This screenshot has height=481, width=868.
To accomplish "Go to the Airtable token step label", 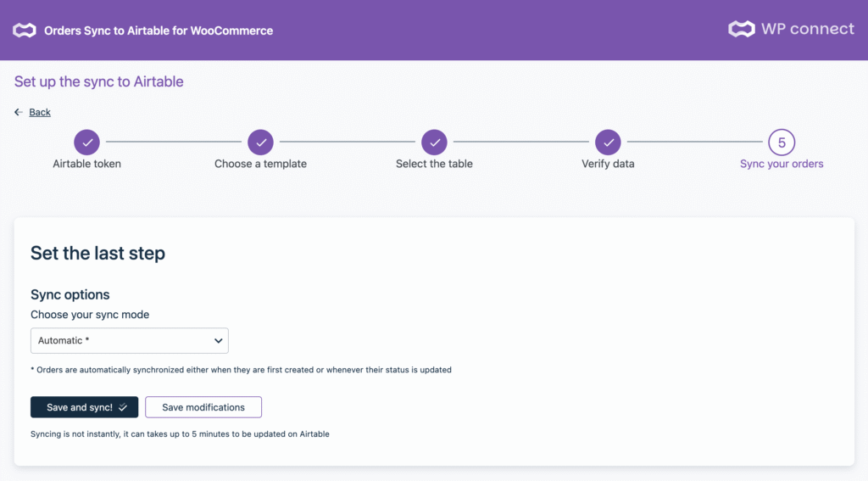I will (86, 164).
